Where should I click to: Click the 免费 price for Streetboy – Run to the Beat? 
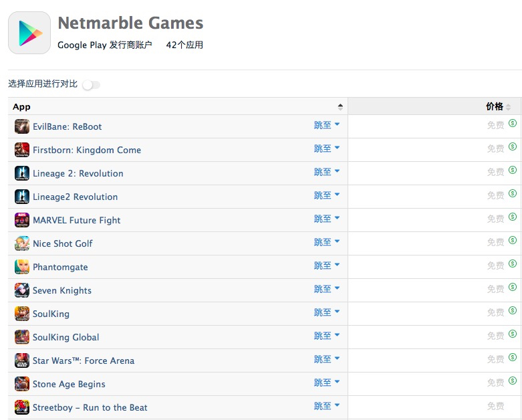495,406
